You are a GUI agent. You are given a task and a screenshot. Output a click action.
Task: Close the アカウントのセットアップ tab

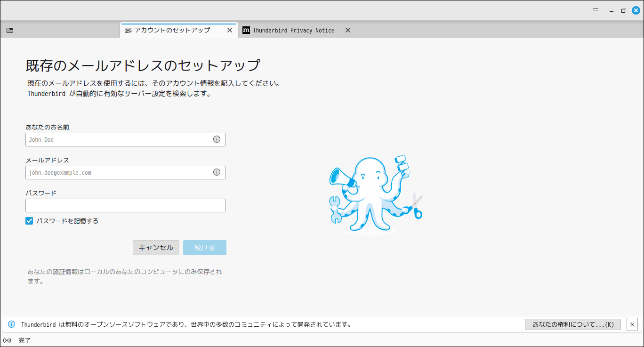pyautogui.click(x=230, y=30)
